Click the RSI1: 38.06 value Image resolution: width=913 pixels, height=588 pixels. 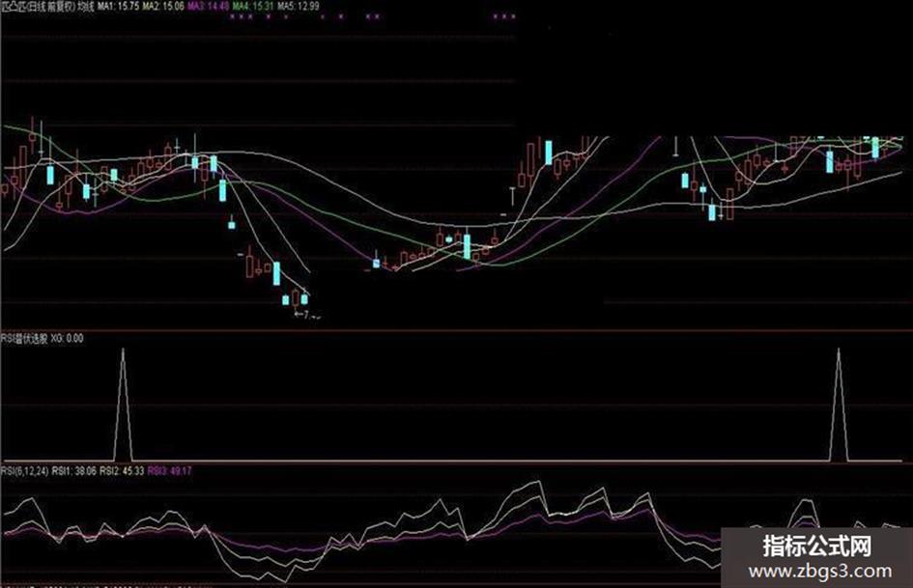point(74,471)
